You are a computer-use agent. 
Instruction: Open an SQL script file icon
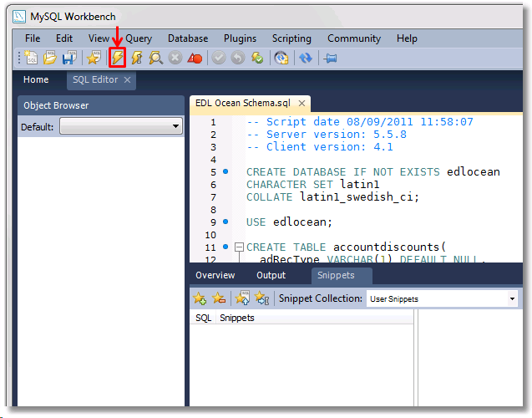49,58
